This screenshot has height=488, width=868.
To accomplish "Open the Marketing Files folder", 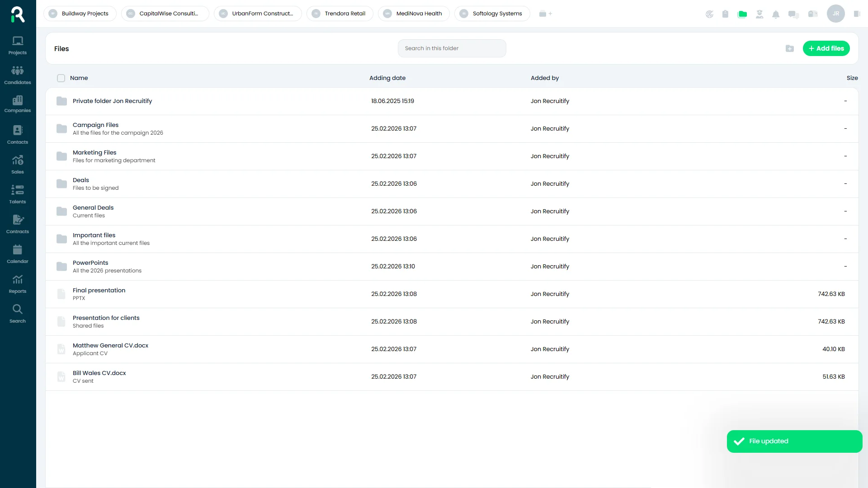I will [94, 153].
